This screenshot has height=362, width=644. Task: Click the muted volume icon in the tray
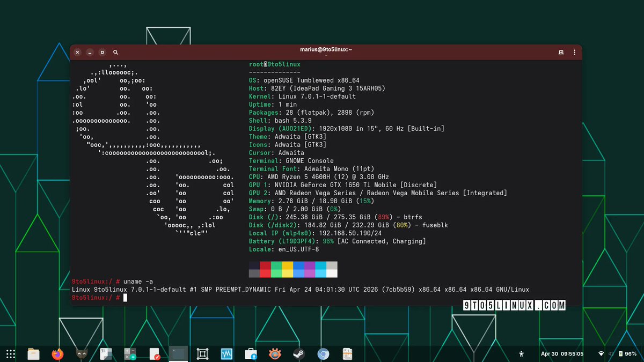[610, 354]
